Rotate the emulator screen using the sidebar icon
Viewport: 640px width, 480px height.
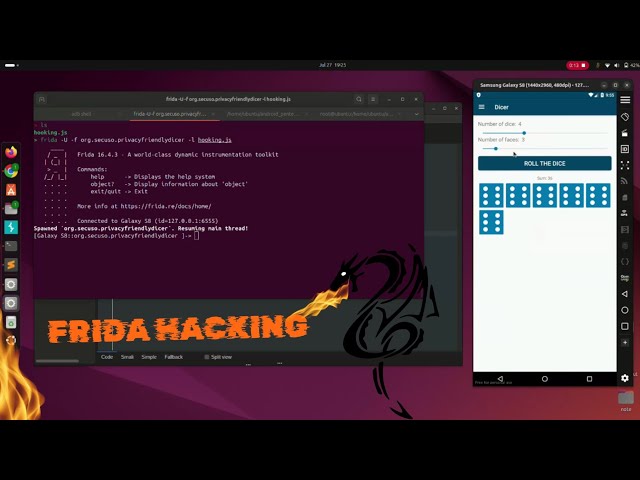[625, 117]
